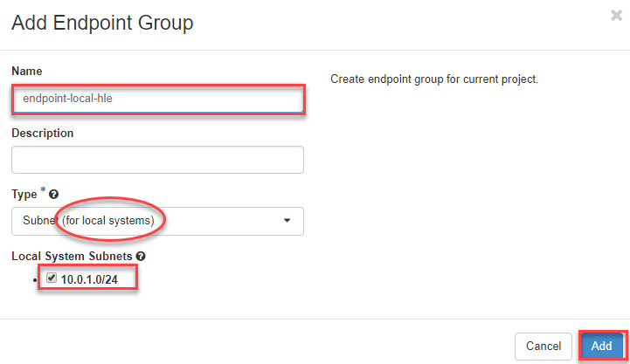The height and width of the screenshot is (364, 630).
Task: Uncheck the 10.0.1.0/24 subnet checkbox
Action: click(x=52, y=278)
